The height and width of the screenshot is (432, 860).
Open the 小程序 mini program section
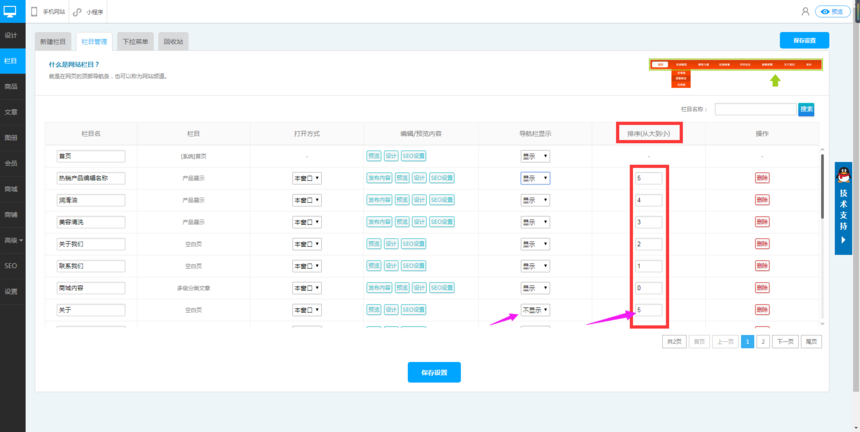[88, 12]
